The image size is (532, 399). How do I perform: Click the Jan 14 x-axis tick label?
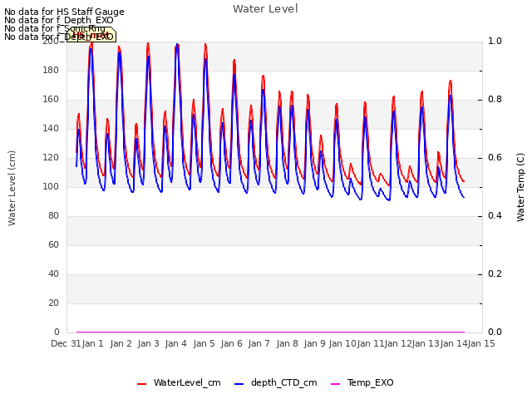click(x=454, y=343)
